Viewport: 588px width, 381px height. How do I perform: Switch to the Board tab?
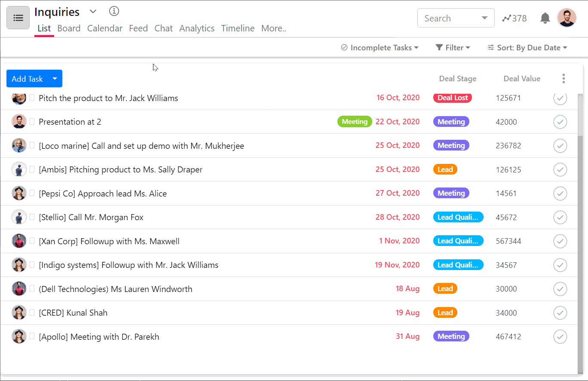(69, 28)
